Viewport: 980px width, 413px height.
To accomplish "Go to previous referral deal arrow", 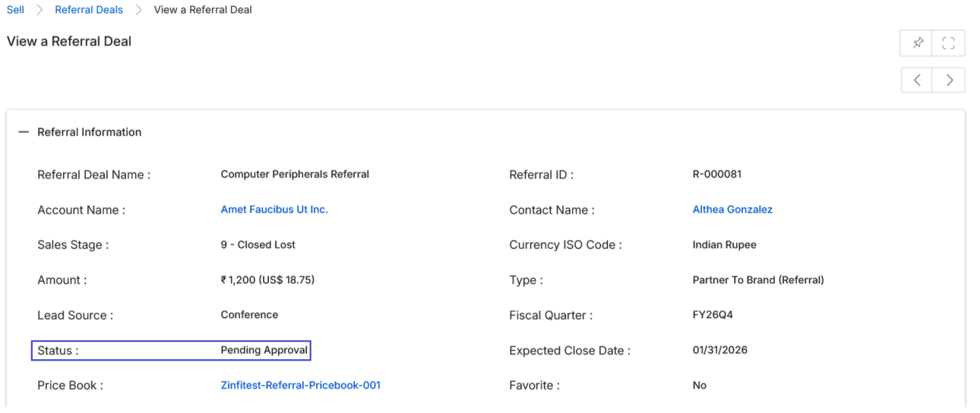I will [917, 80].
